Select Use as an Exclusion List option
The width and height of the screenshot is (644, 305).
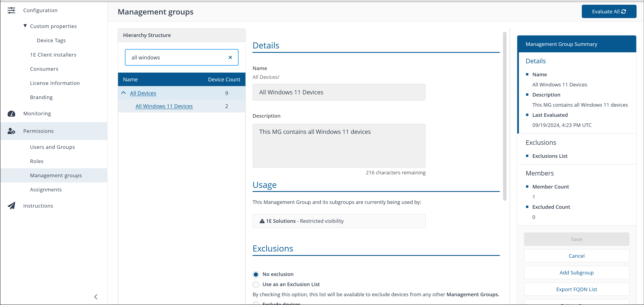point(256,284)
